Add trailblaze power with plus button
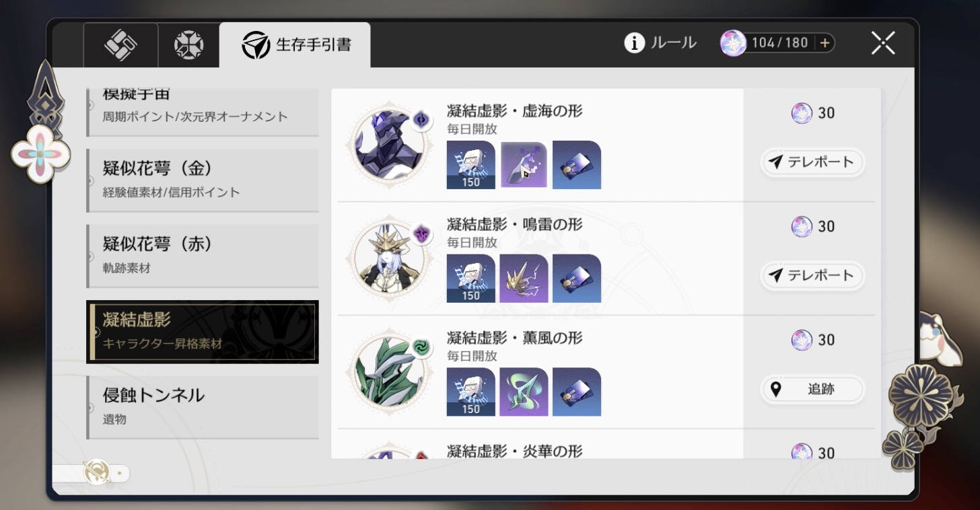Image resolution: width=980 pixels, height=510 pixels. click(x=825, y=43)
